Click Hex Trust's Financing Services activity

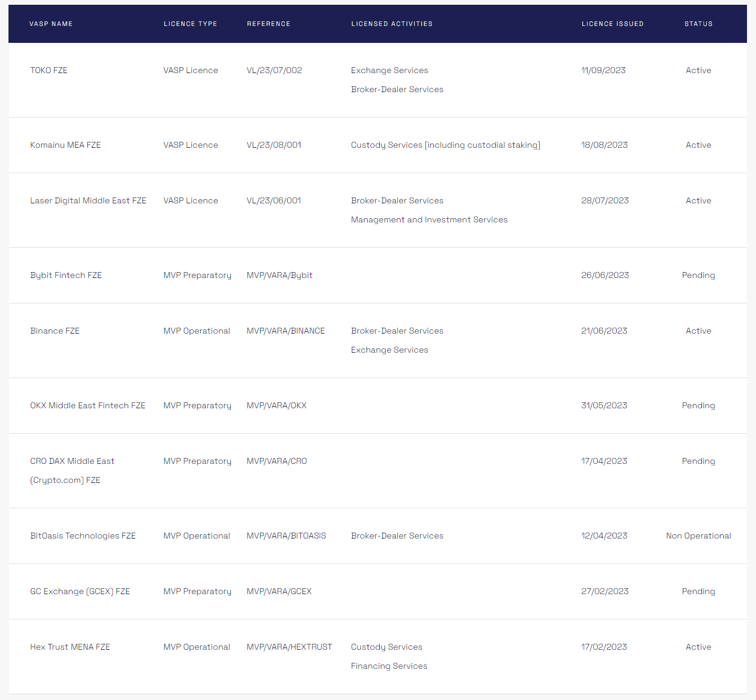tap(389, 666)
